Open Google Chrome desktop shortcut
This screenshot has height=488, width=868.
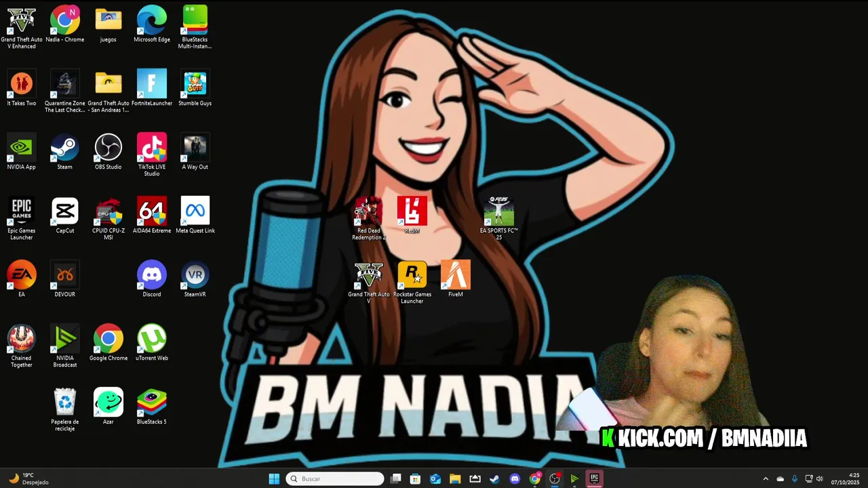tap(108, 343)
